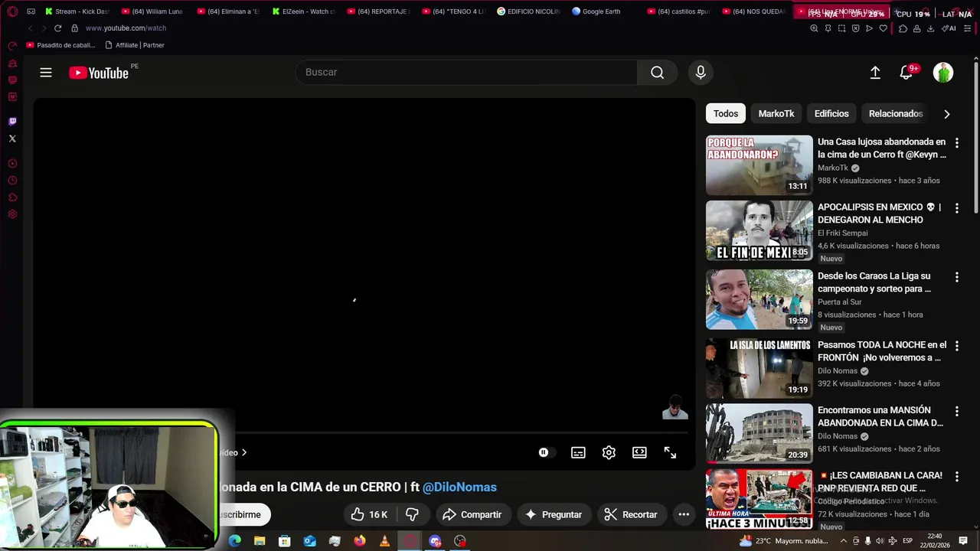Open the upload/create video icon

pyautogui.click(x=875, y=72)
